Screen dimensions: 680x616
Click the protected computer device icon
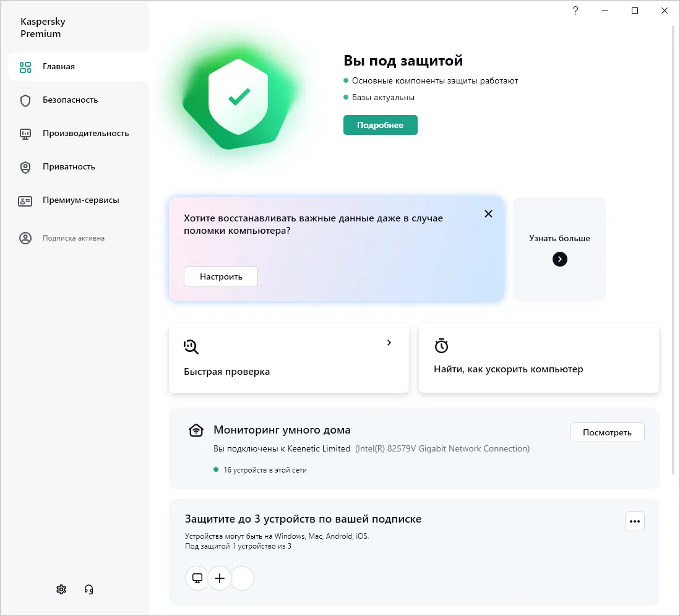(x=197, y=578)
